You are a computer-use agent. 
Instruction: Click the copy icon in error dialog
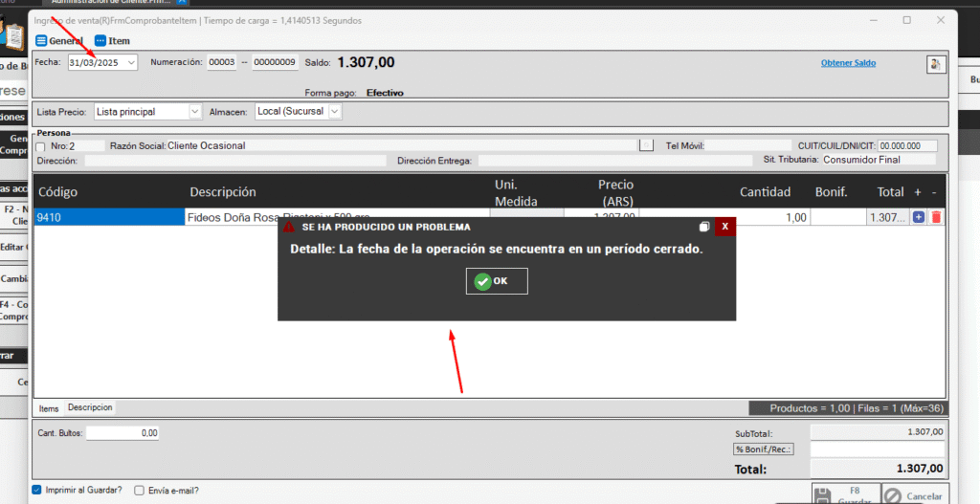tap(704, 227)
